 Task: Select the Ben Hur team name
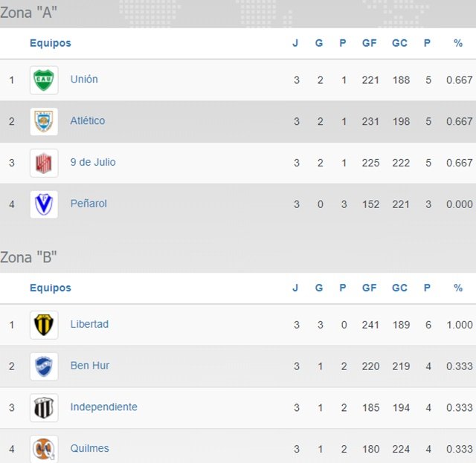[90, 366]
